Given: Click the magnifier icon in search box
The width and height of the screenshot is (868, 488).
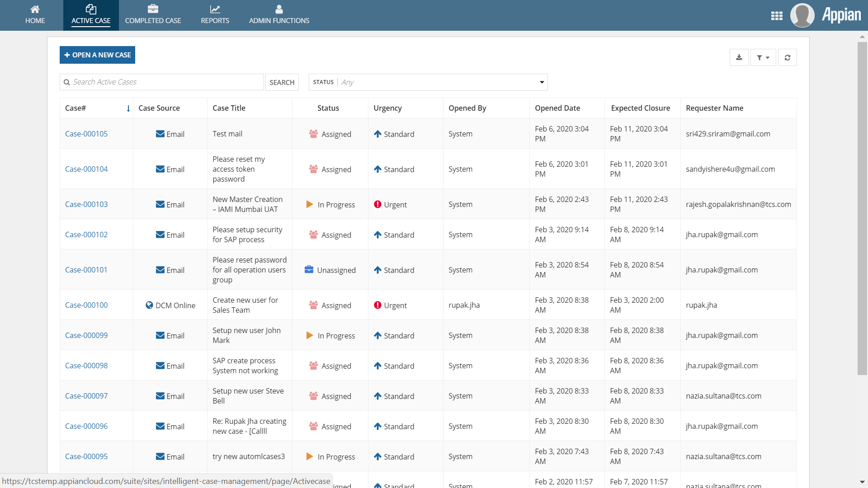Looking at the screenshot, I should 67,82.
